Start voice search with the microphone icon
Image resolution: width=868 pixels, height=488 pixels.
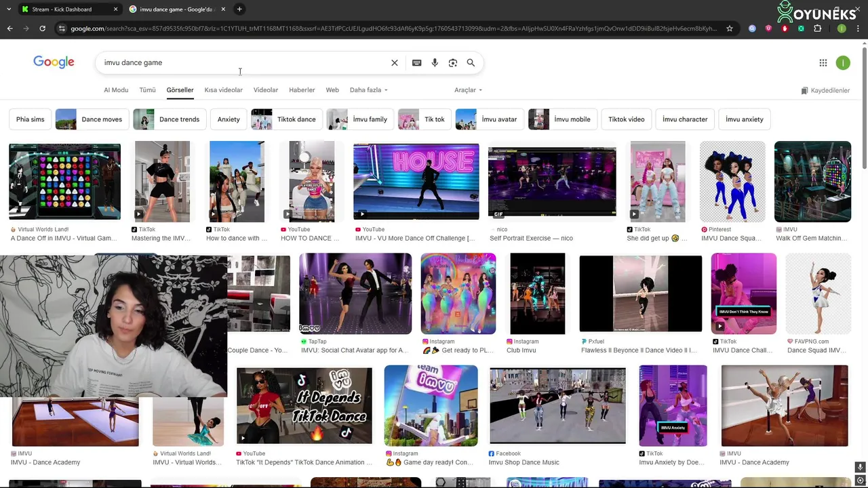(x=435, y=62)
